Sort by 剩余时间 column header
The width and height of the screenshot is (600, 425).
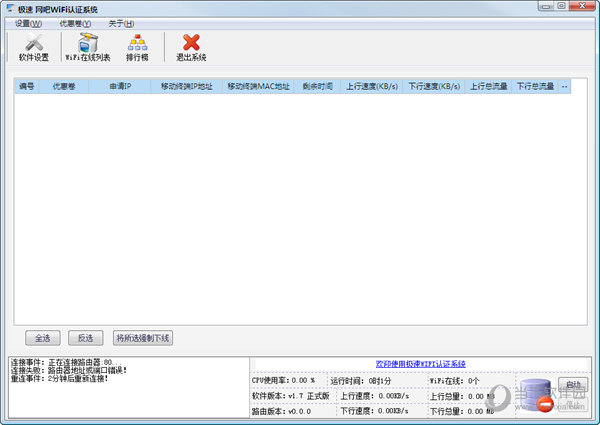tap(317, 86)
